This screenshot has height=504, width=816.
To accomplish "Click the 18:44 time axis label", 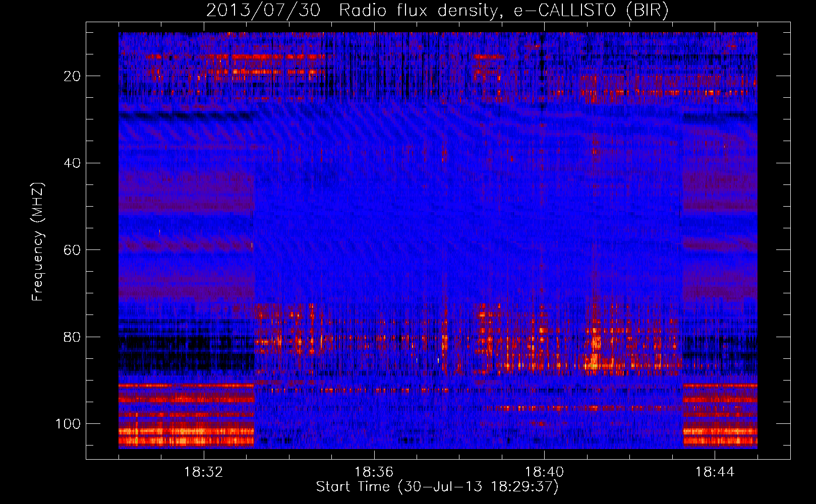I will pos(715,472).
